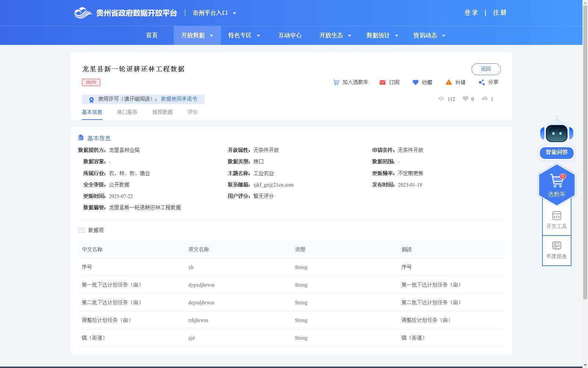Expand the 开放数据 menu arrow
Viewport: 588px width, 368px height.
coord(211,36)
